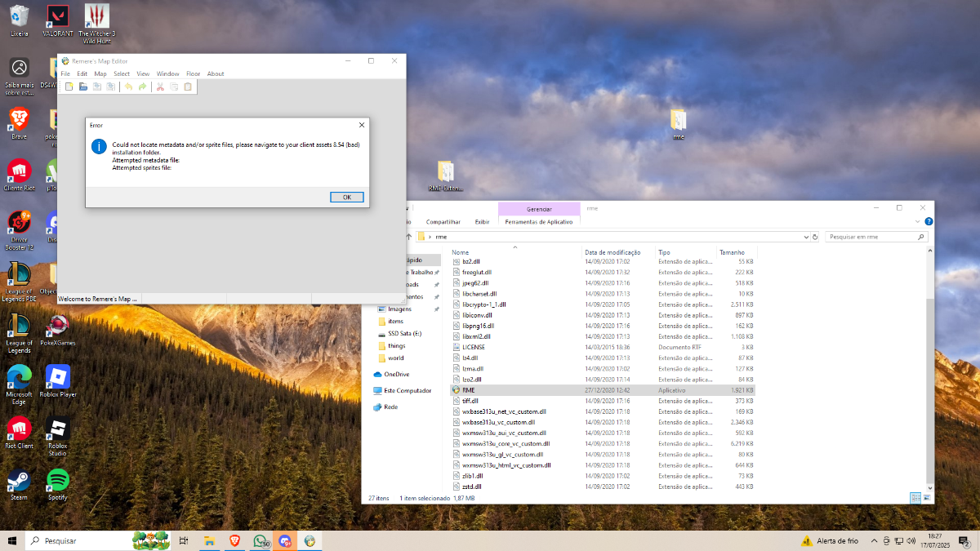
Task: Click the Pesquisar em rme search field
Action: (x=871, y=237)
